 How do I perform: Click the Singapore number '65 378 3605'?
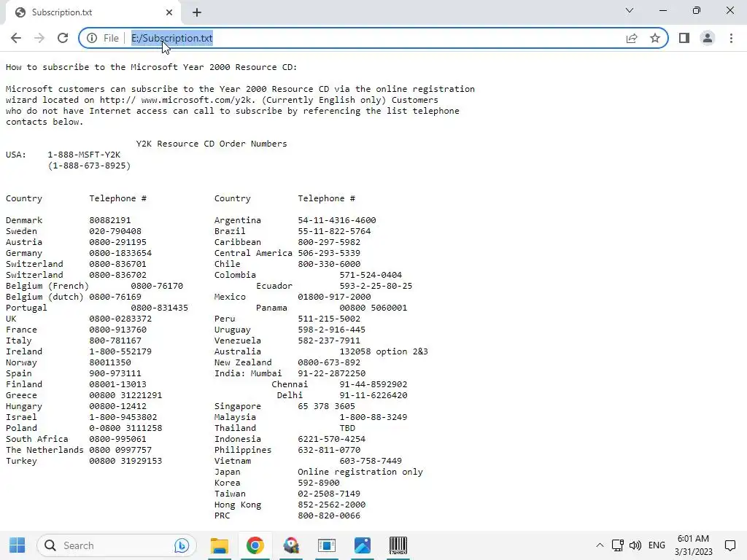(x=326, y=407)
